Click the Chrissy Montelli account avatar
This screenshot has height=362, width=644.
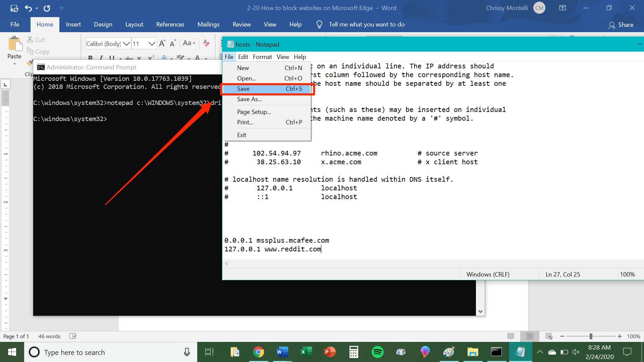coord(539,8)
